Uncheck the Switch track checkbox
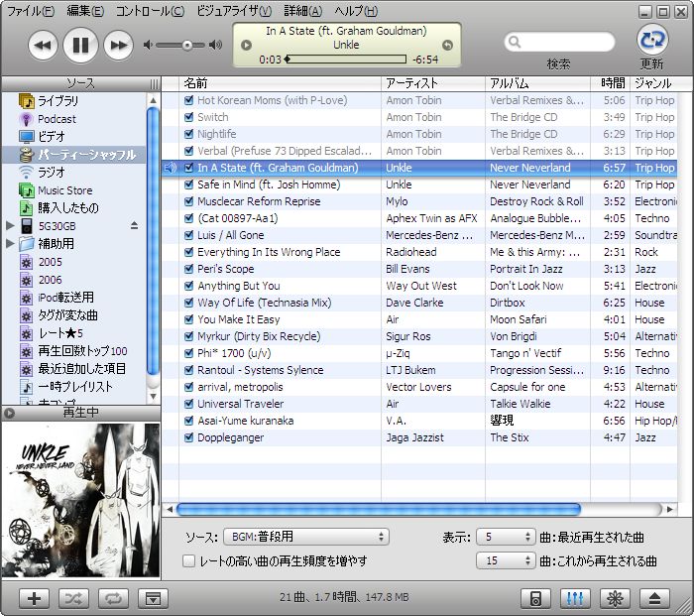This screenshot has height=616, width=694. (x=188, y=117)
